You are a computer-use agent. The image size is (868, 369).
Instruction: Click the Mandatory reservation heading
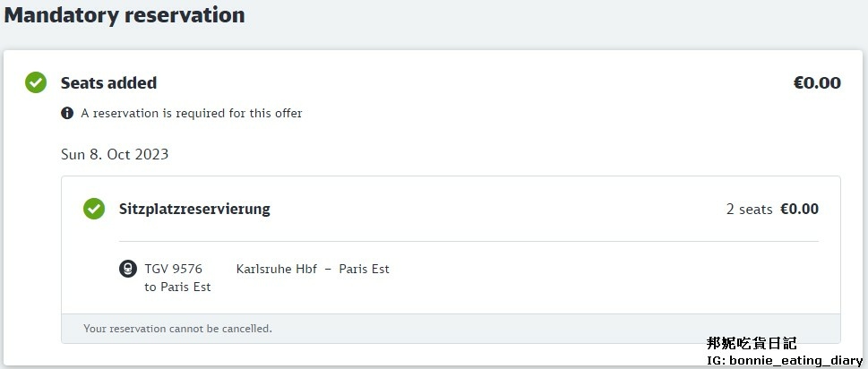pos(125,15)
